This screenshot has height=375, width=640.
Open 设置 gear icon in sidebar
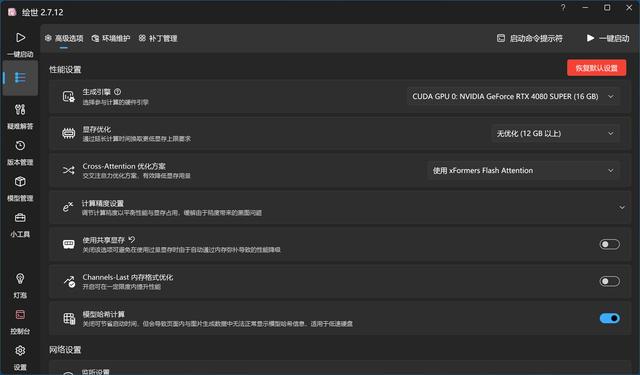[x=20, y=351]
